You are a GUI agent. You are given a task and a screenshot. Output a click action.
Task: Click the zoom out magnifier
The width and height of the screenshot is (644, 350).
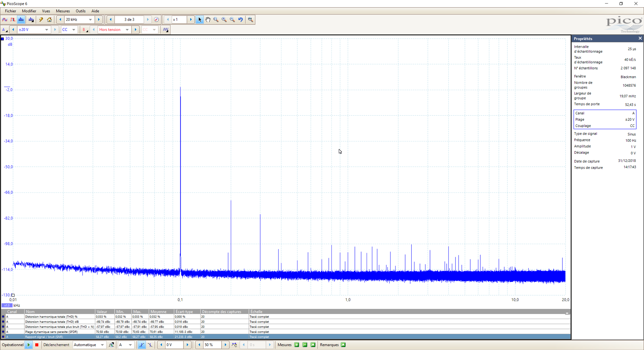tap(232, 19)
